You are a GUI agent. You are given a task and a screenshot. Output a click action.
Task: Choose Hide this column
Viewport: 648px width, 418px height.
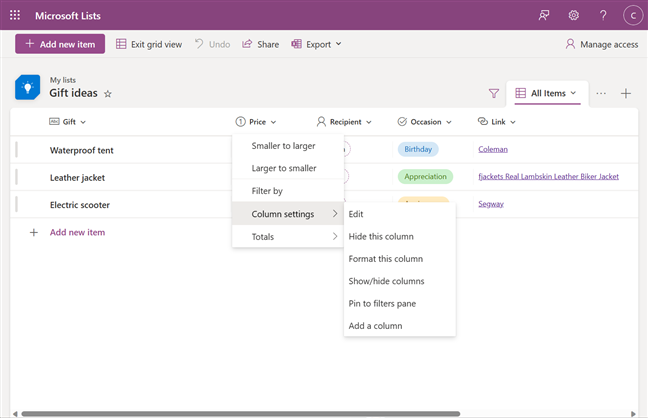pos(400,236)
